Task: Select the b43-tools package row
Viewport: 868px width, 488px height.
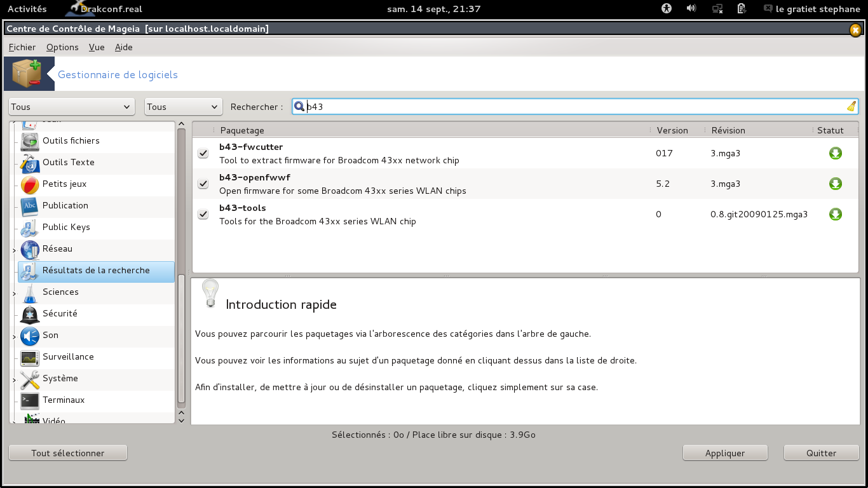Action: 525,214
